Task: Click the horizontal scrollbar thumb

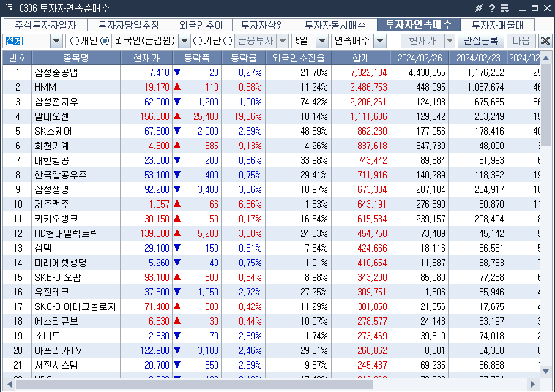Action: point(194,384)
